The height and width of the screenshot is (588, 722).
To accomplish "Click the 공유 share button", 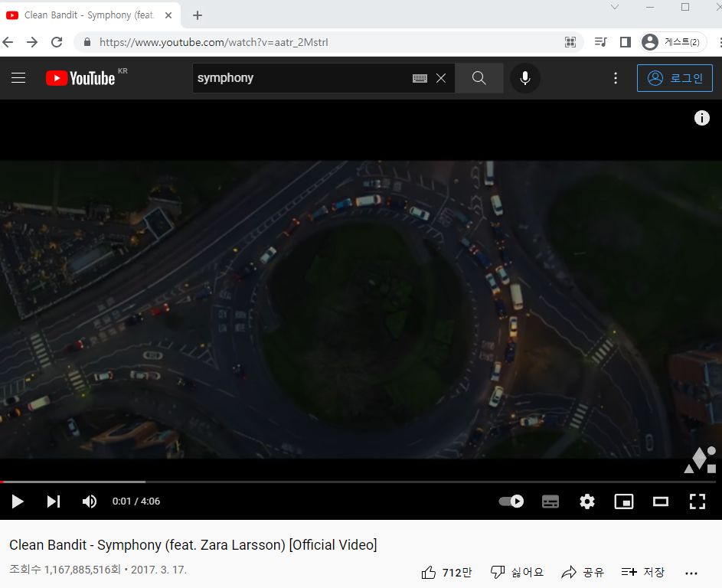I will point(583,573).
